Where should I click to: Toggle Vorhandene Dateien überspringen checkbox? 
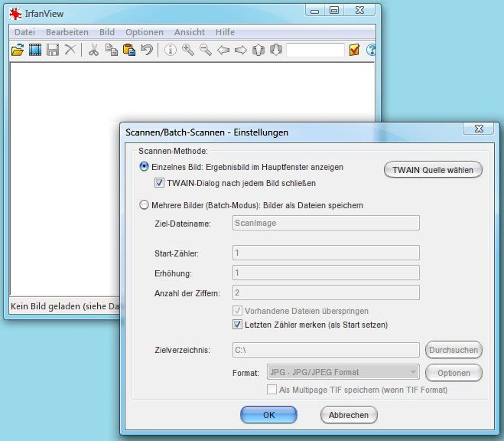237,311
